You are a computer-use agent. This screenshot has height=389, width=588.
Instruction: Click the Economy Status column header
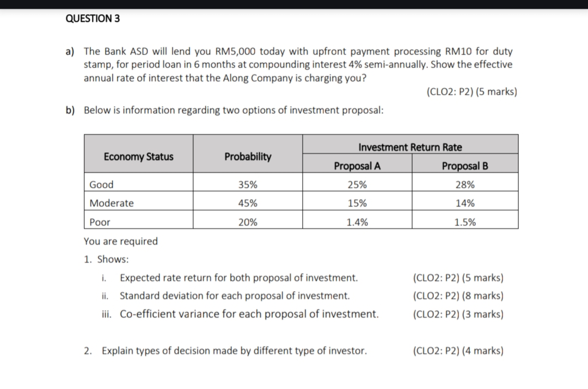coord(139,156)
